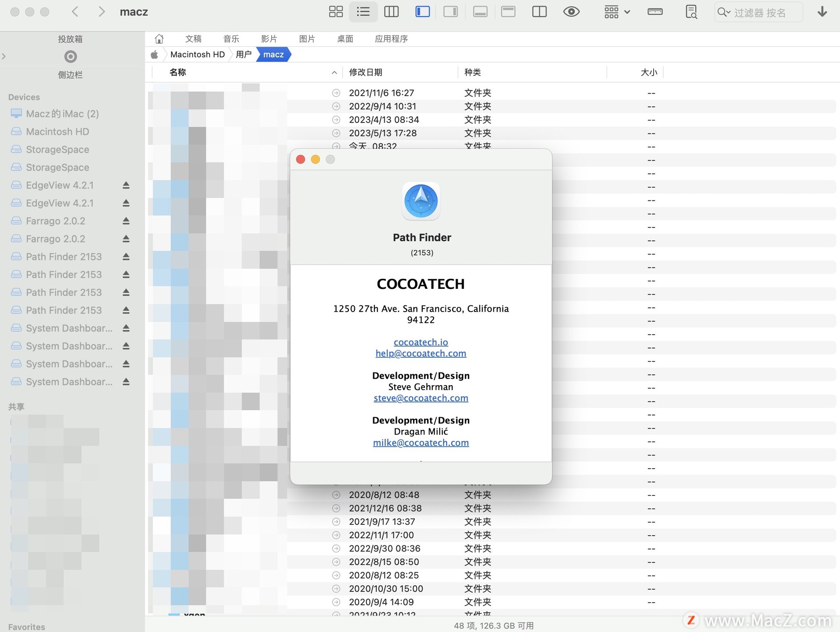Open the 桌面 shortcut in path bar

(x=344, y=39)
